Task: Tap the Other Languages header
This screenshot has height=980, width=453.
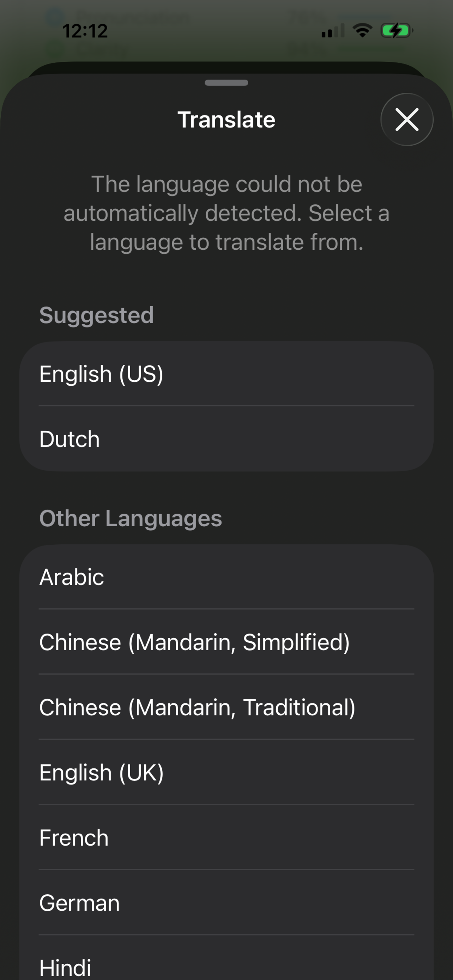Action: point(131,518)
